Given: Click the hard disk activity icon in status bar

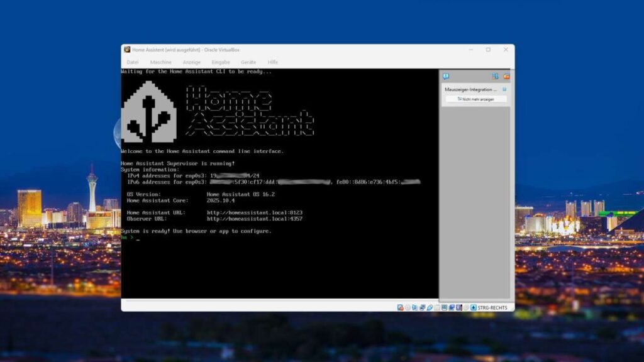Looking at the screenshot, I should (399, 307).
